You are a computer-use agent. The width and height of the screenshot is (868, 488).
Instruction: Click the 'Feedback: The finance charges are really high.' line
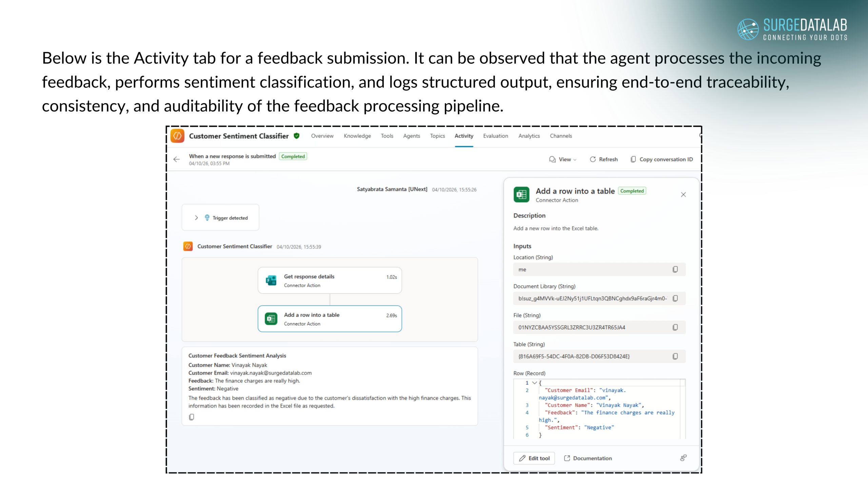(244, 381)
